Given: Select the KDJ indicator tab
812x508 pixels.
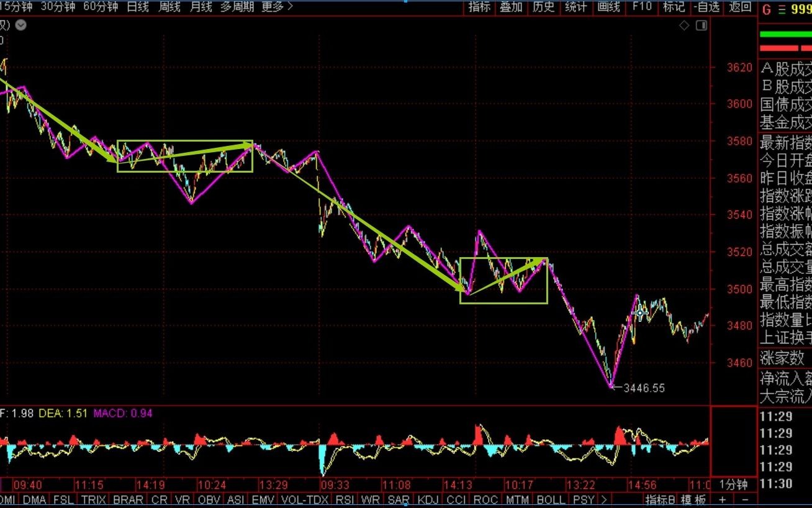Looking at the screenshot, I should coord(428,499).
